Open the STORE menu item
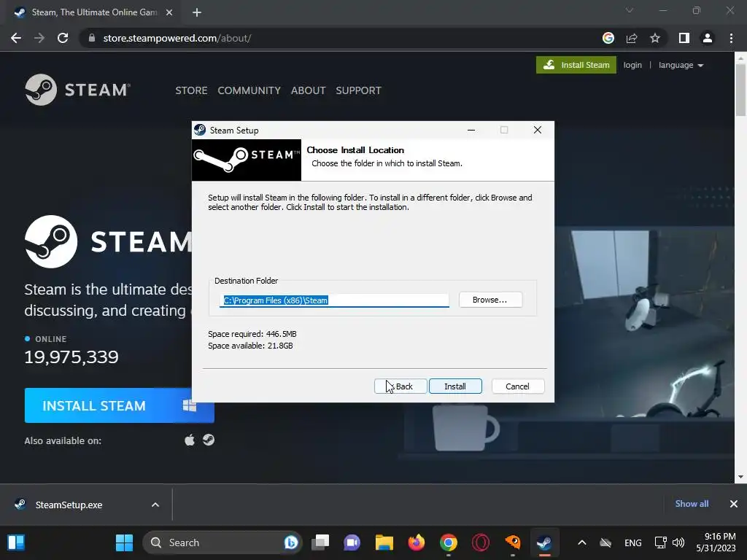This screenshot has width=747, height=560. [x=191, y=90]
